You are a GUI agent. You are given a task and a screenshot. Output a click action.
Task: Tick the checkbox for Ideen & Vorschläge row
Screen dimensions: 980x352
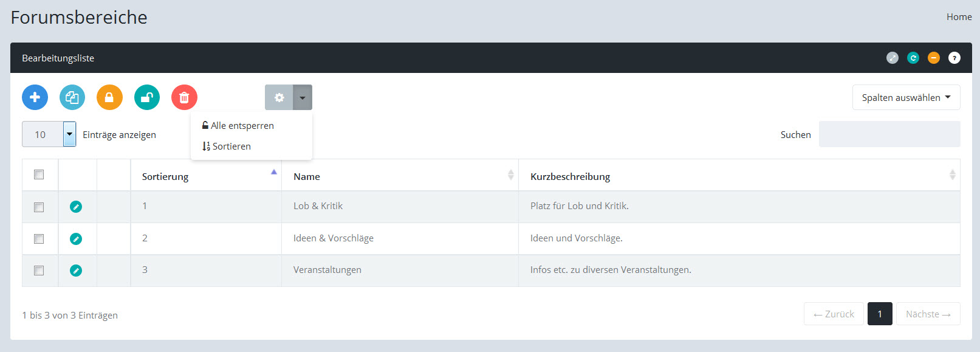pyautogui.click(x=39, y=239)
